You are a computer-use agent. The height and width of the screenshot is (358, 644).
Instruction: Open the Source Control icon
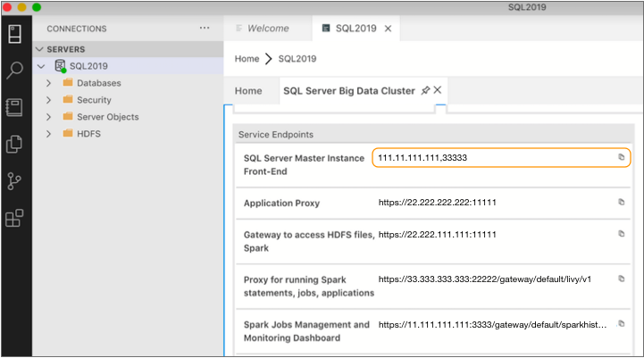point(14,181)
